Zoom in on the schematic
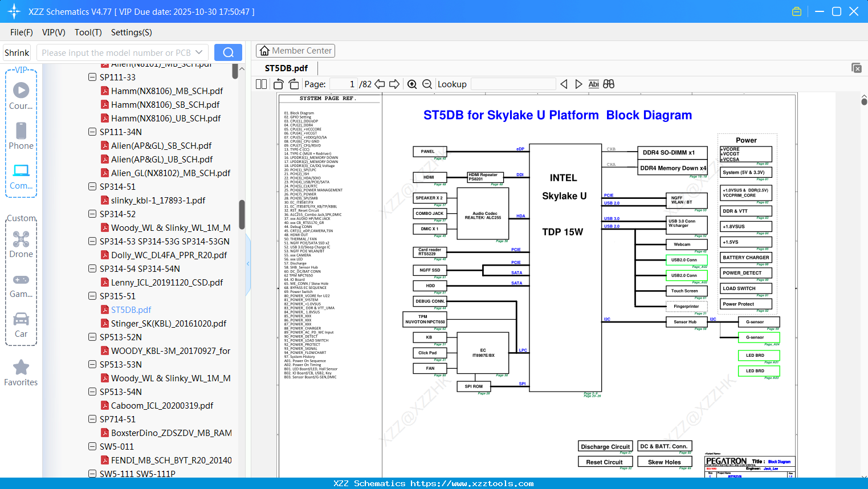This screenshot has height=489, width=868. pos(412,84)
